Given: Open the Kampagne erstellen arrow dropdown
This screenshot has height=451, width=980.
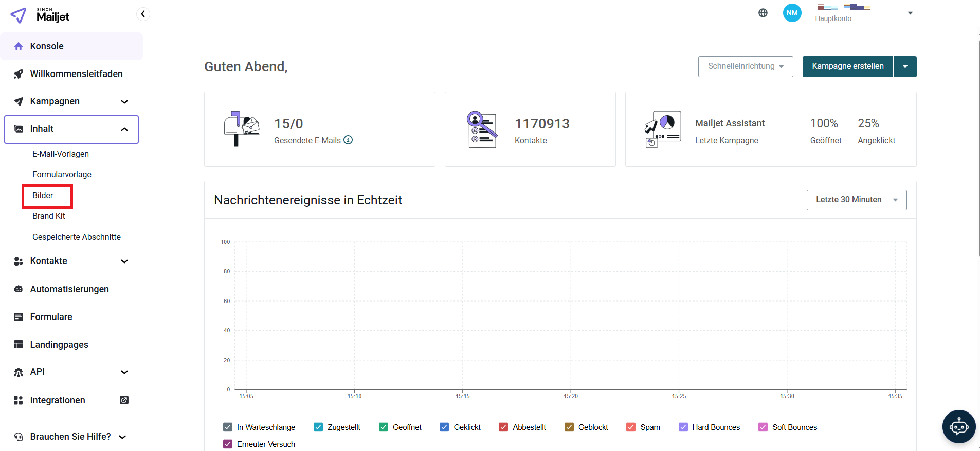Looking at the screenshot, I should coord(905,66).
